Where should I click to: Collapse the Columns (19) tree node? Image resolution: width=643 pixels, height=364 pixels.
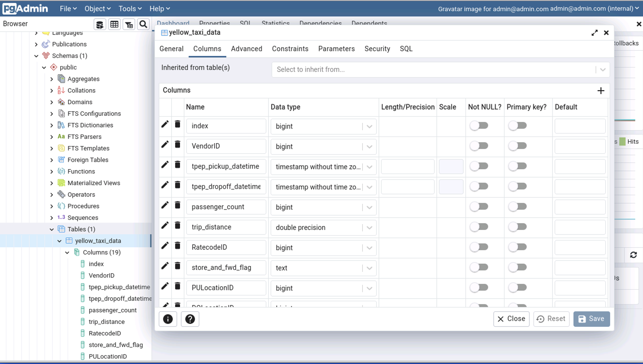(67, 253)
